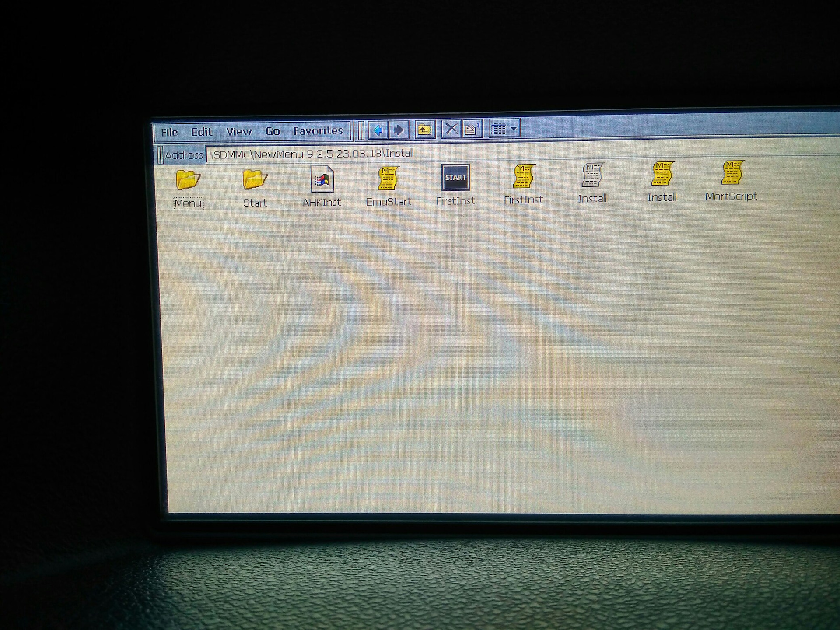Image resolution: width=840 pixels, height=630 pixels.
Task: Open the View menu
Action: (x=238, y=131)
